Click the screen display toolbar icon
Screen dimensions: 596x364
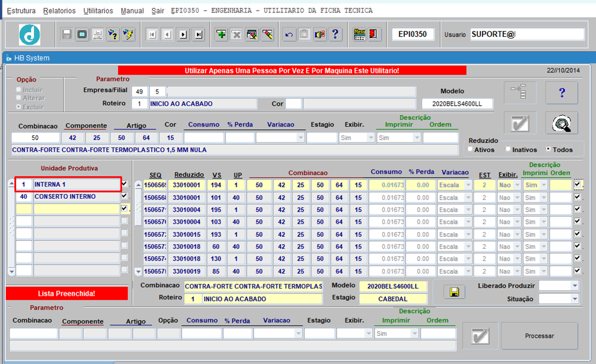(x=82, y=34)
